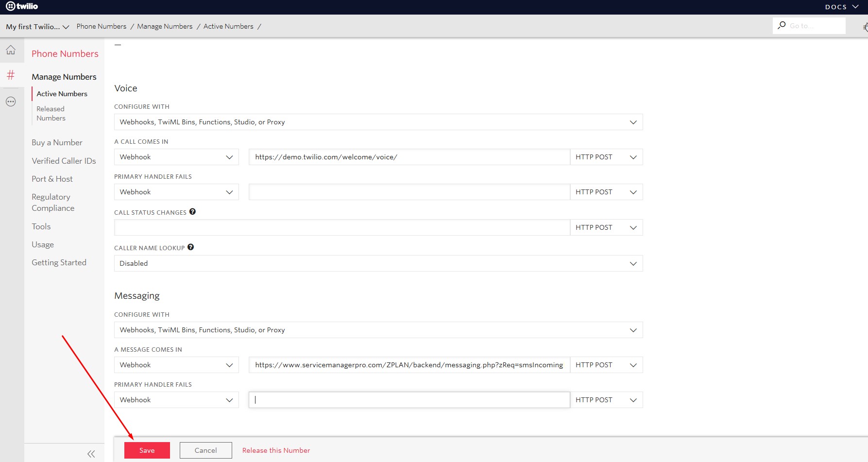Collapse the sidebar with double chevron icon

pos(91,454)
